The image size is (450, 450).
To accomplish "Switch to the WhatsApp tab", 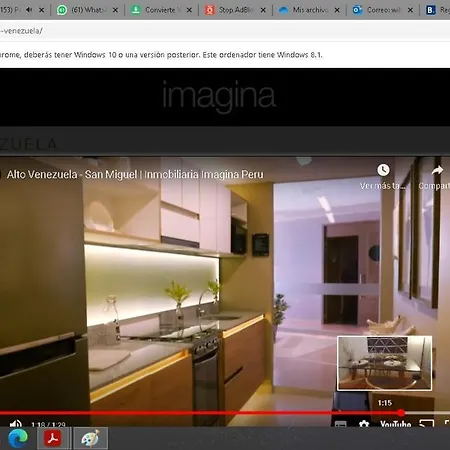I will 83,10.
